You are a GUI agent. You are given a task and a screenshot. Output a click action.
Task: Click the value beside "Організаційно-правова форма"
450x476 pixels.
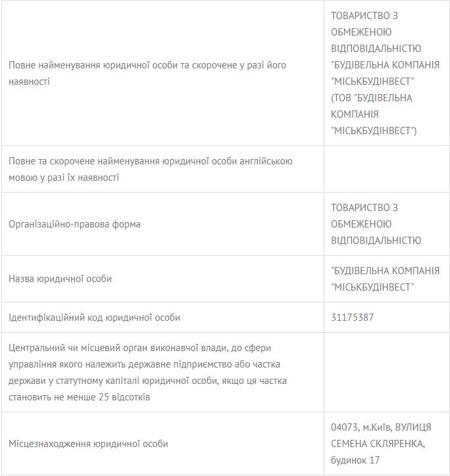coord(376,224)
